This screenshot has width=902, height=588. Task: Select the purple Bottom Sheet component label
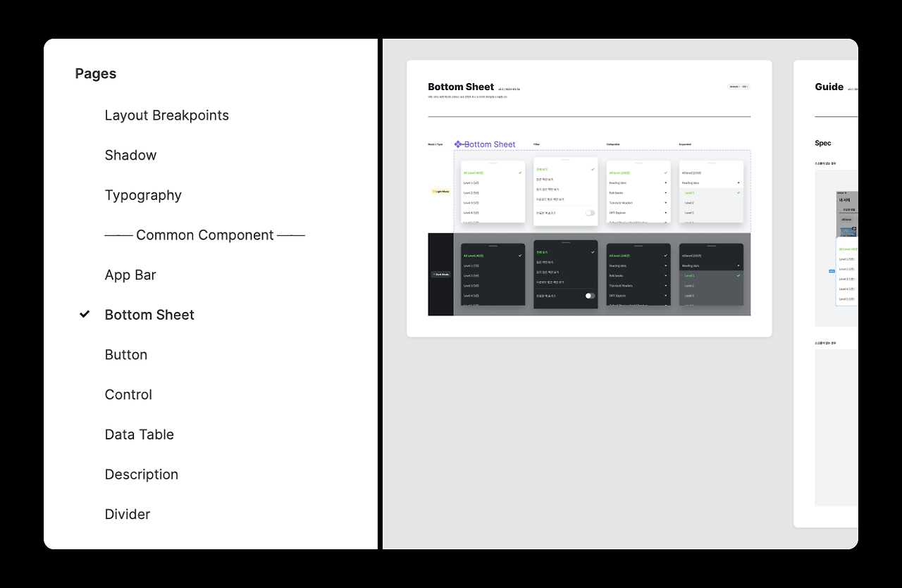(x=490, y=144)
